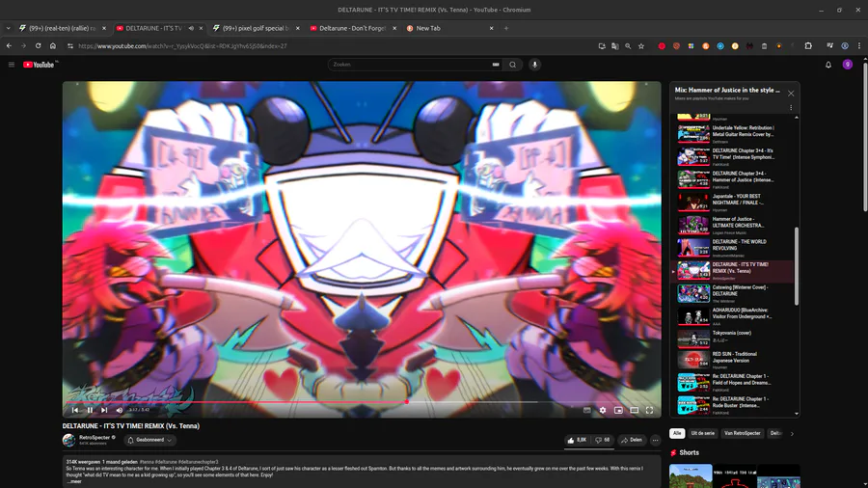Screen dimensions: 868x488
Task: Reload the page
Action: pyautogui.click(x=39, y=46)
